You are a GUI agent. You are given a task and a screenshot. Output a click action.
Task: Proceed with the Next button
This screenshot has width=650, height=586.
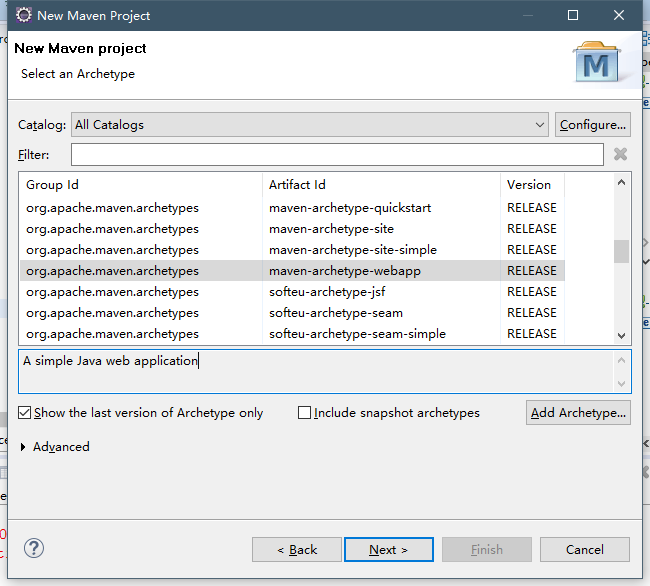tap(389, 550)
